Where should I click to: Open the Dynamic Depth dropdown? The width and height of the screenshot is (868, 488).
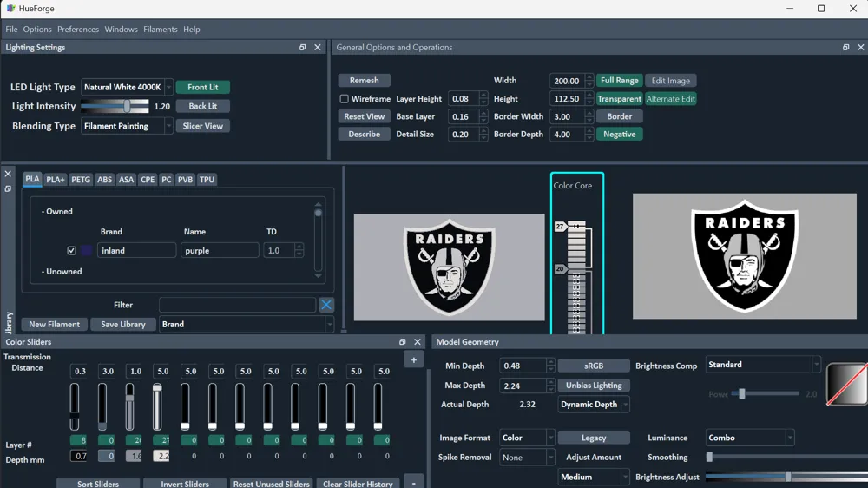click(594, 405)
